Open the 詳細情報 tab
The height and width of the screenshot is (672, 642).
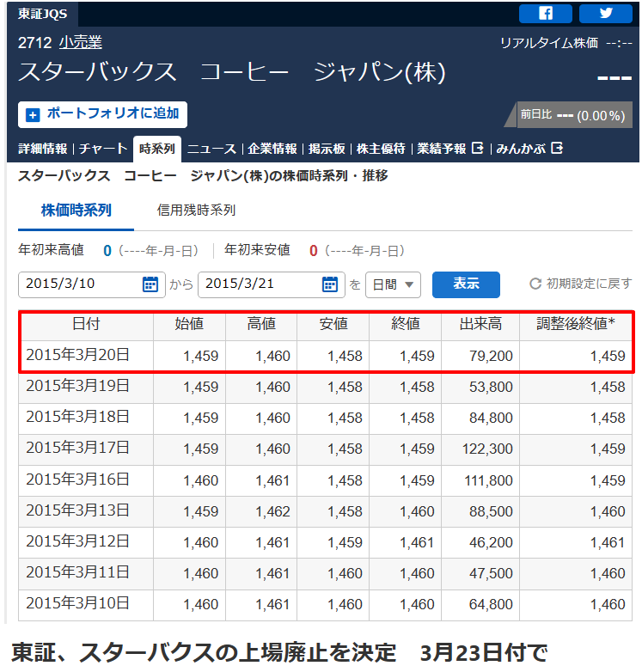[x=42, y=149]
